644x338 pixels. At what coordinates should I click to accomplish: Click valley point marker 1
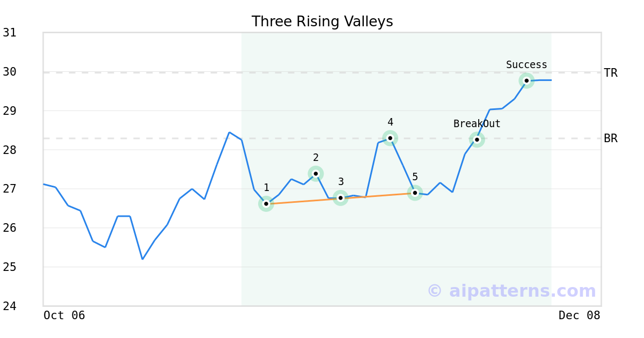coord(266,204)
